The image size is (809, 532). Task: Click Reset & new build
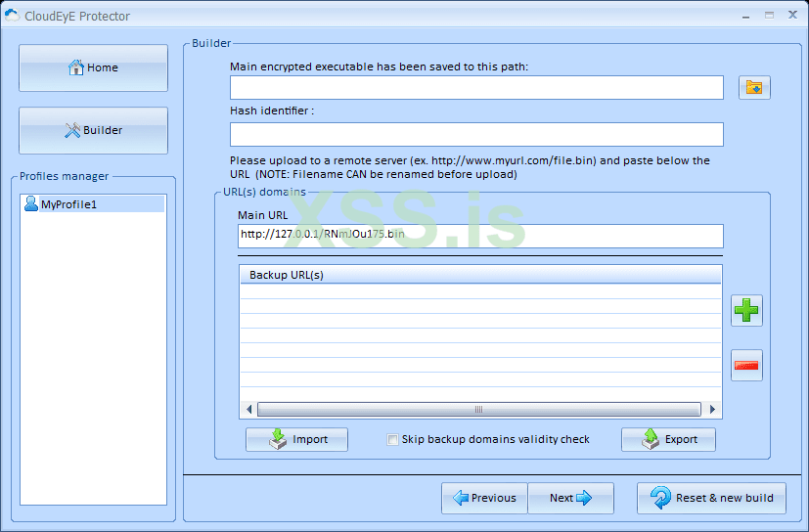[x=711, y=498]
